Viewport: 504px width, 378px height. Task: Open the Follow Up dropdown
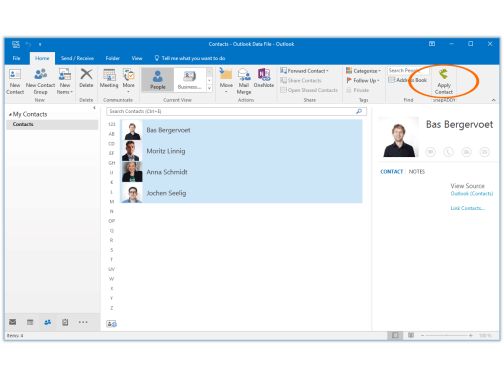click(363, 81)
